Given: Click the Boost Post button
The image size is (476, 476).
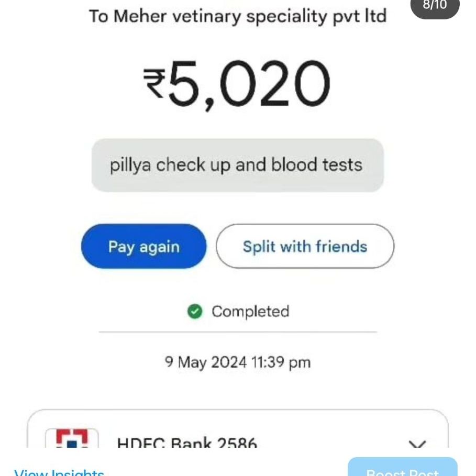Looking at the screenshot, I should [402, 469].
